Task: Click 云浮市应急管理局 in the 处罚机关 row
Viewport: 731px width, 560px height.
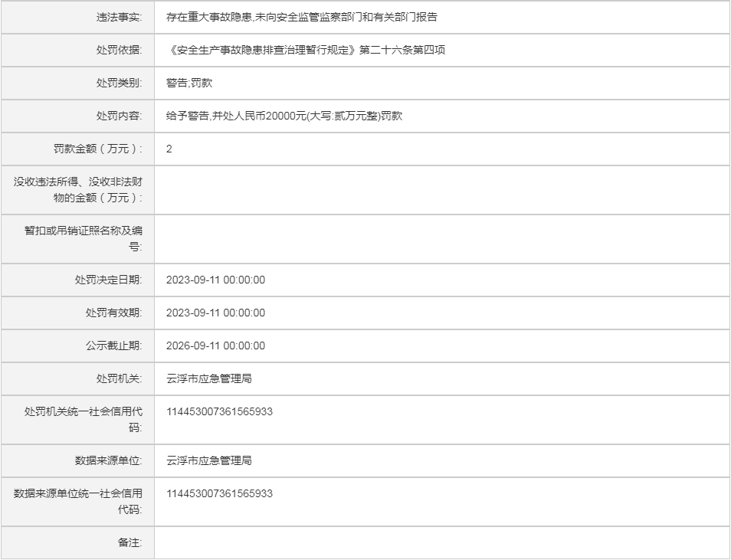Action: (208, 378)
